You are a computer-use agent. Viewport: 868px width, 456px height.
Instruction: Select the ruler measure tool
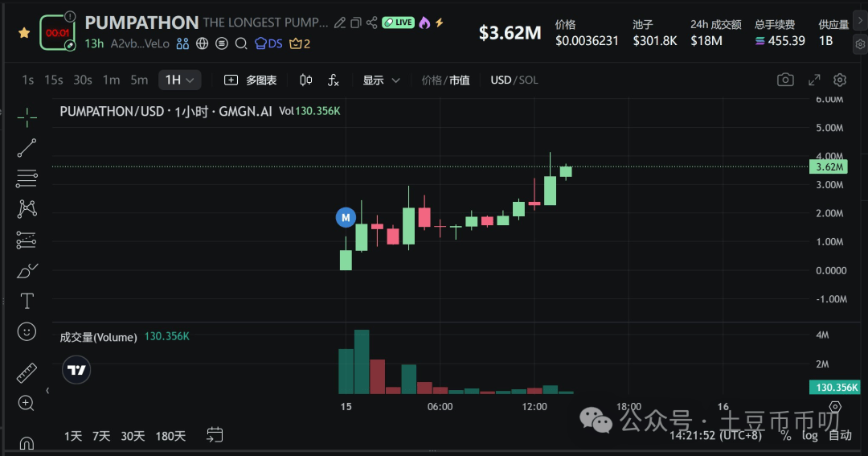(27, 373)
